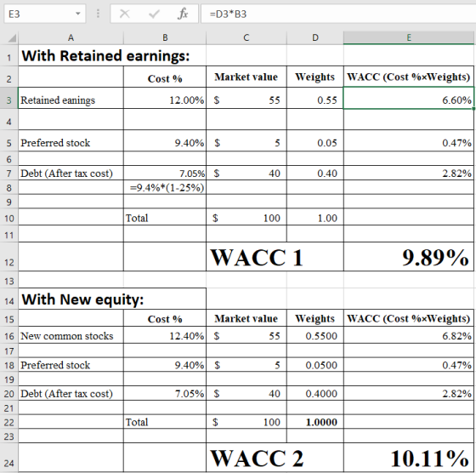Select 'Cost %' header in row 2
Viewport: 476px width, 473px height.
(165, 77)
